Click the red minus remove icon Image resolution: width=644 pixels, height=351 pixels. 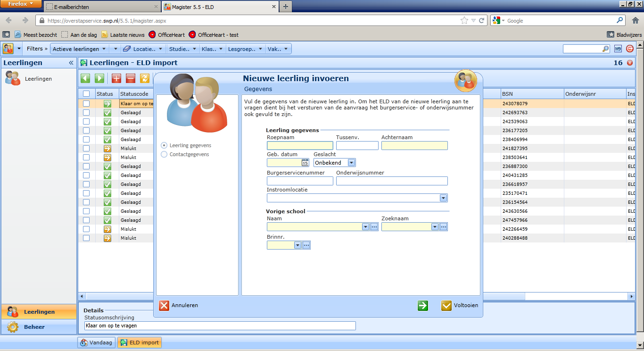point(131,78)
